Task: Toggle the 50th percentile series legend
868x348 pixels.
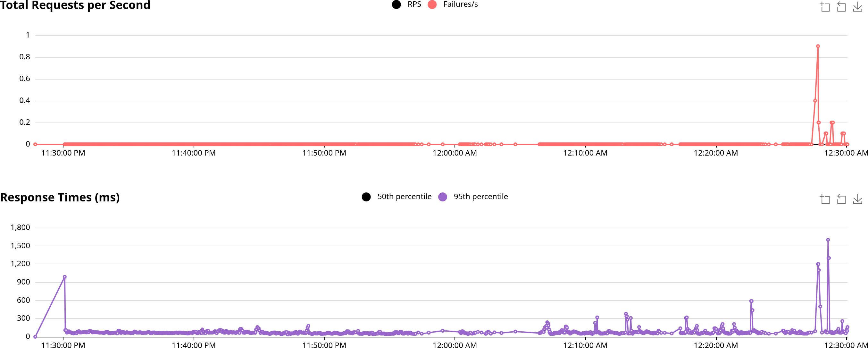Action: (396, 197)
